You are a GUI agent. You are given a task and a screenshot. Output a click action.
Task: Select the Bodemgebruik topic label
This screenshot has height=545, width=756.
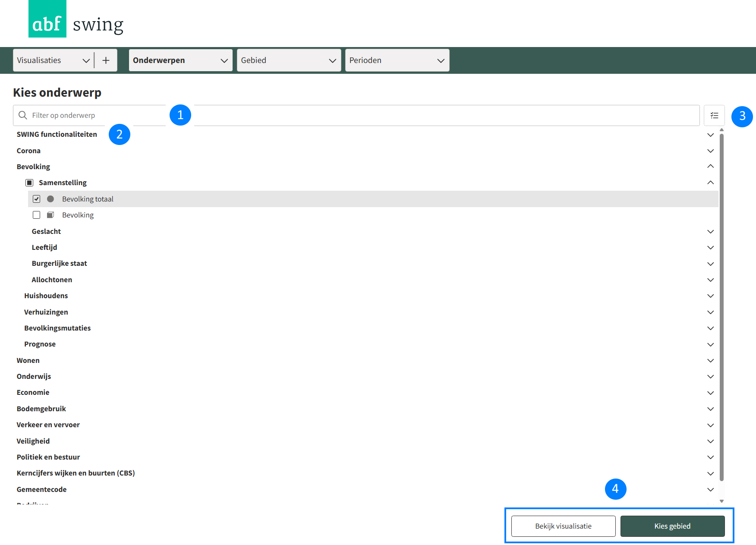41,409
